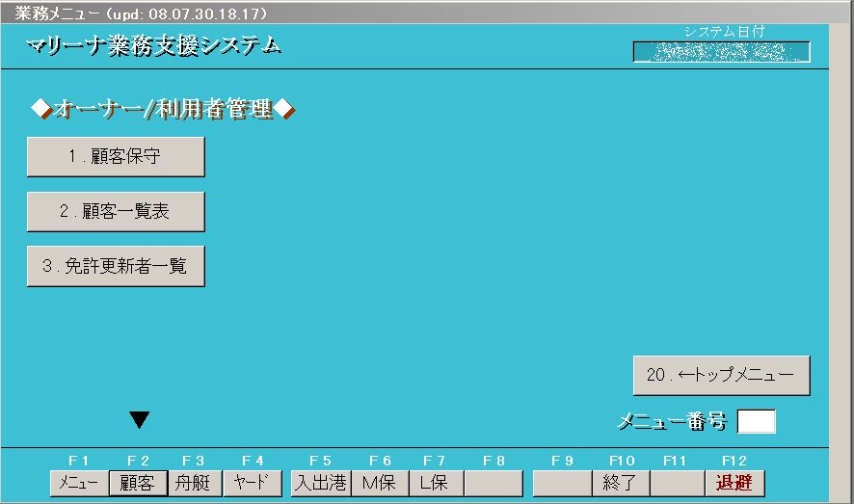Exit using the F10 終了 button
This screenshot has width=854, height=504.
[620, 483]
